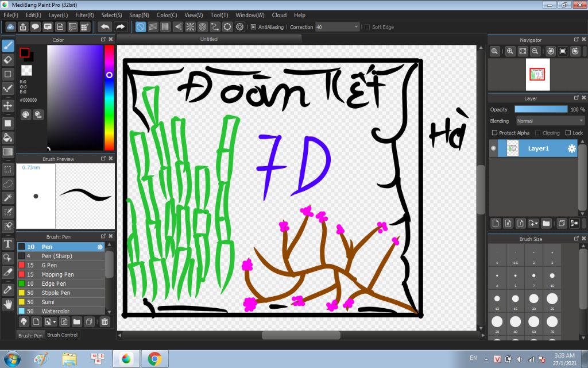Open Cloud menu

point(279,15)
